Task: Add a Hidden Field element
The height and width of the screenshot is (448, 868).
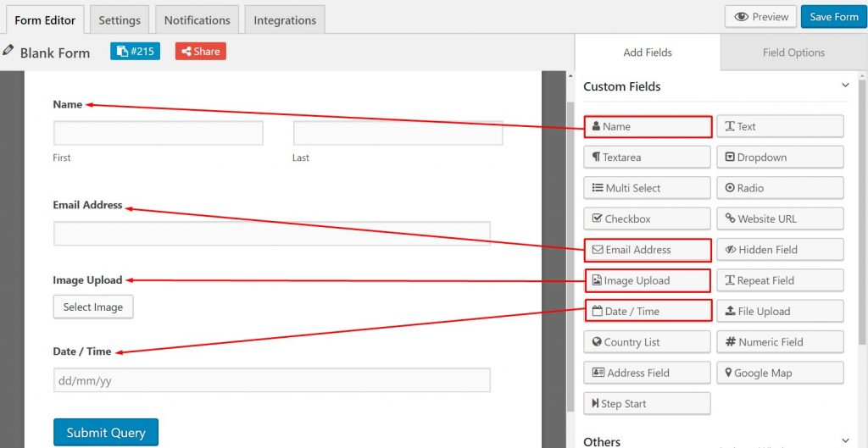Action: pyautogui.click(x=780, y=250)
